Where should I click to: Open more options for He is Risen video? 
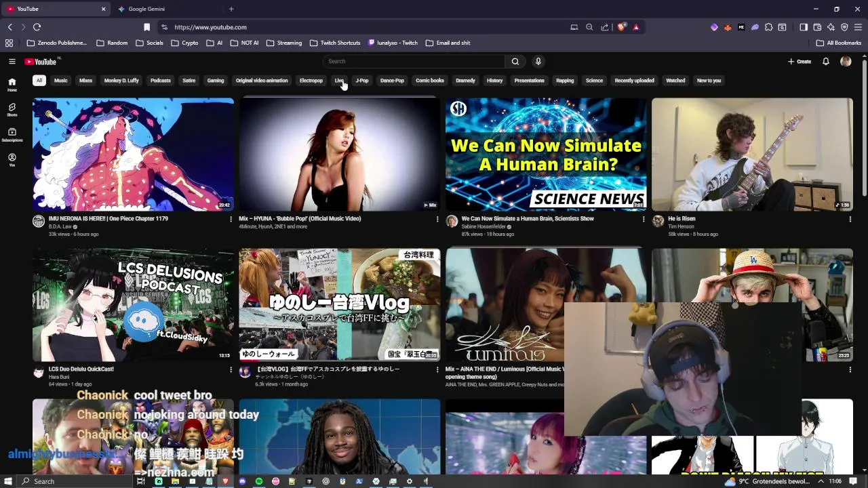850,220
